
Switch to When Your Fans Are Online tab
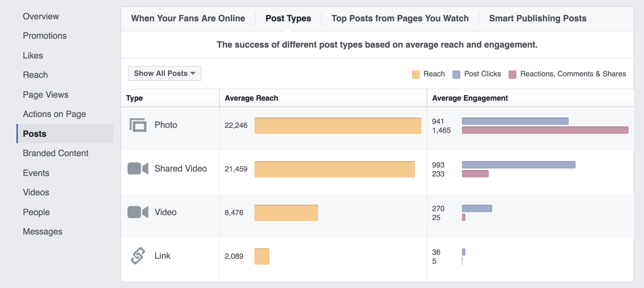pos(188,19)
